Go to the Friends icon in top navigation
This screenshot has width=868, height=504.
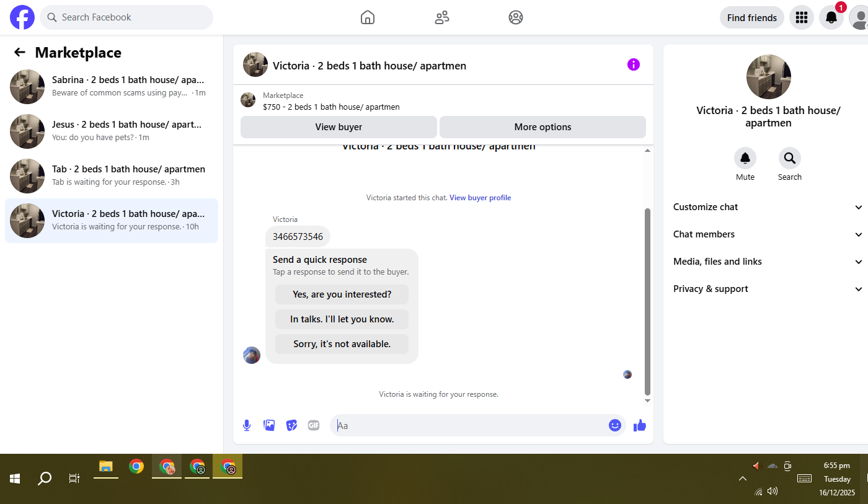coord(442,17)
